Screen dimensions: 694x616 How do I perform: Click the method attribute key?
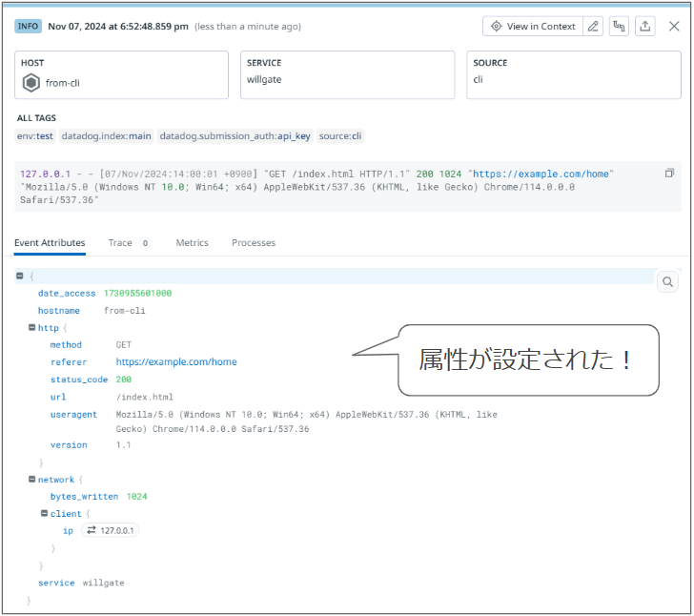point(66,344)
